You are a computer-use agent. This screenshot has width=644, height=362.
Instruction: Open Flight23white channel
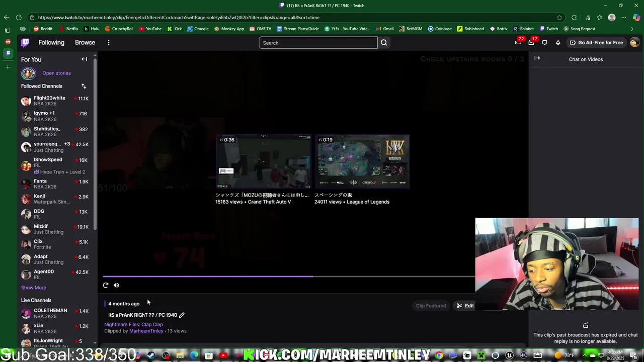click(x=55, y=101)
